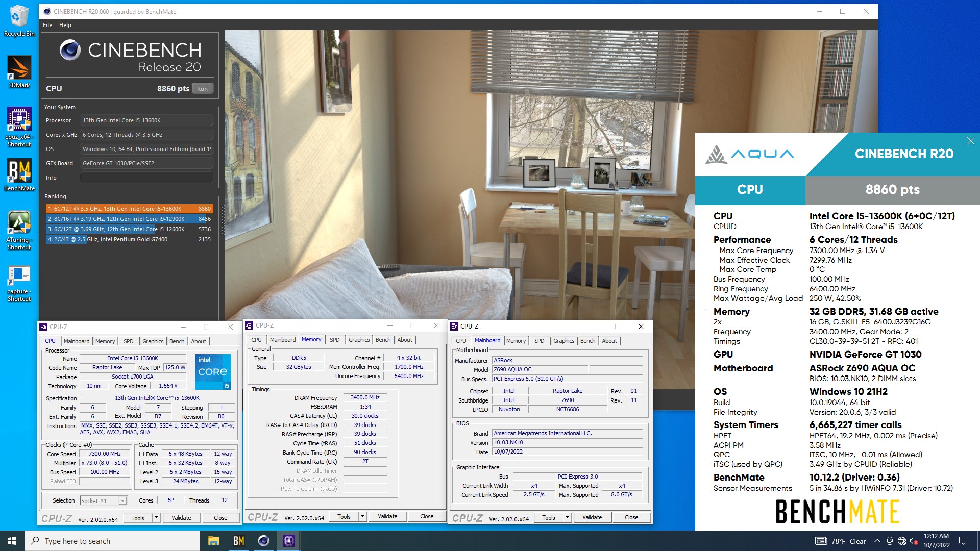Expand Tools dropdown arrow in right CPU-Z
This screenshot has height=551, width=980.
[x=567, y=517]
